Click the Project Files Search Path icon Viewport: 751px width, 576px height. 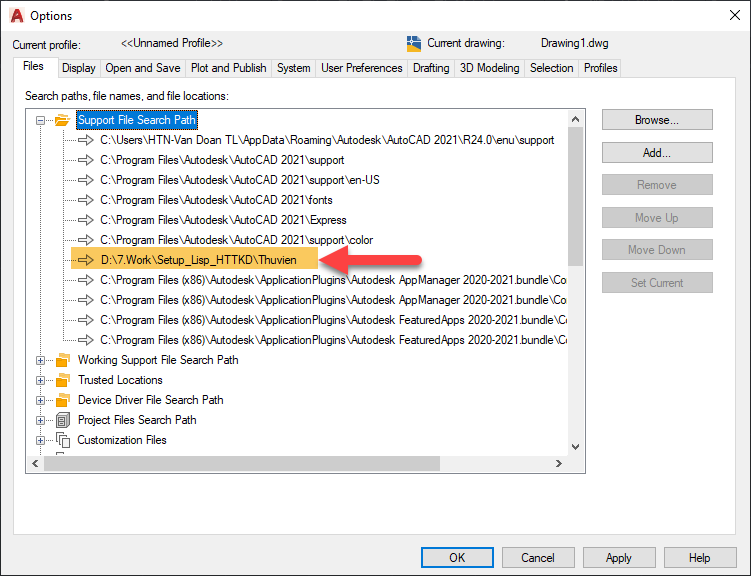pos(62,420)
